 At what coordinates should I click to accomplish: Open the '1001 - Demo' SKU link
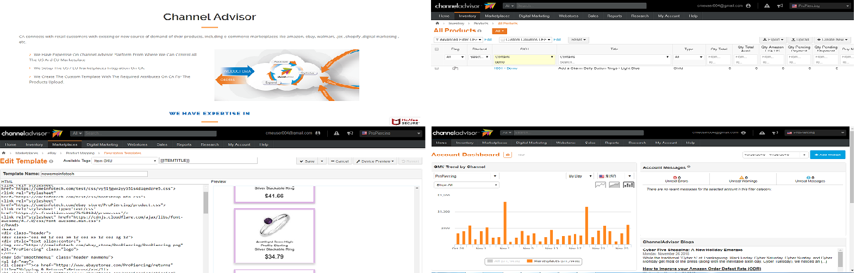click(505, 68)
